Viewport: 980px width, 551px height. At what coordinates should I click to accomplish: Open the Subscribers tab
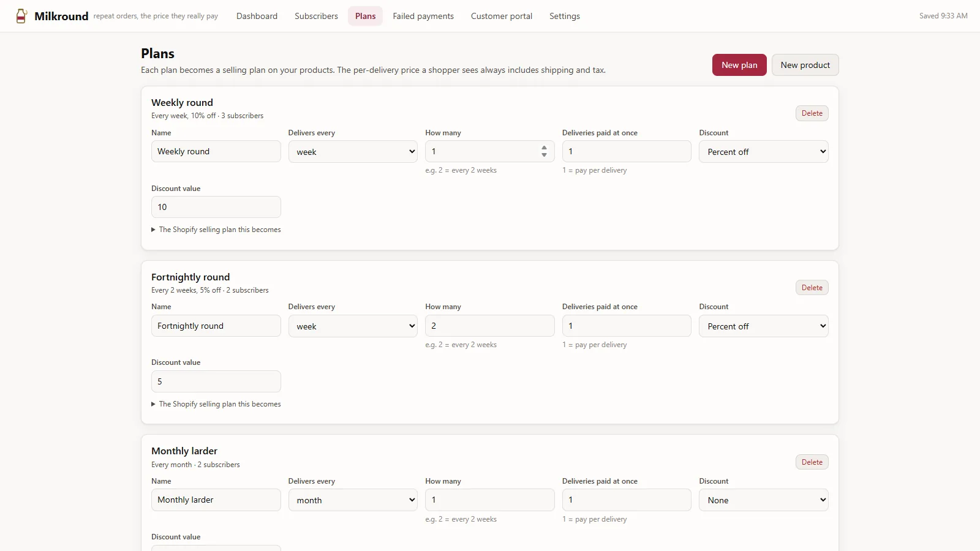coord(316,16)
